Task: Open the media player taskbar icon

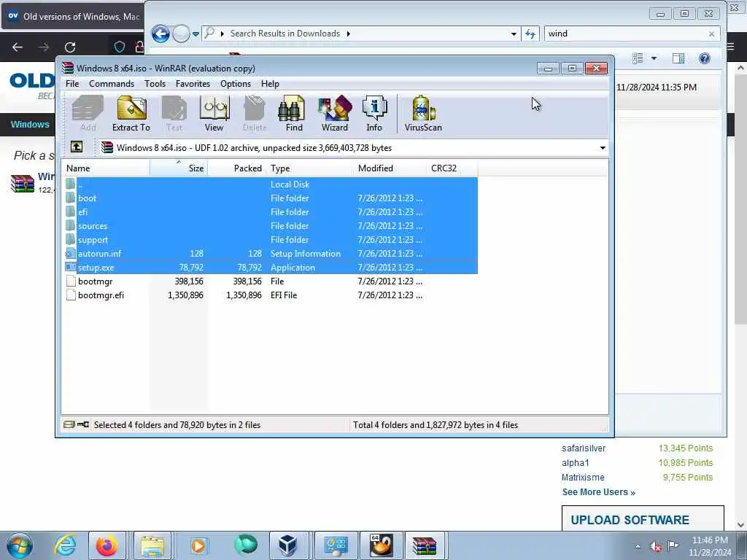Action: point(198,545)
